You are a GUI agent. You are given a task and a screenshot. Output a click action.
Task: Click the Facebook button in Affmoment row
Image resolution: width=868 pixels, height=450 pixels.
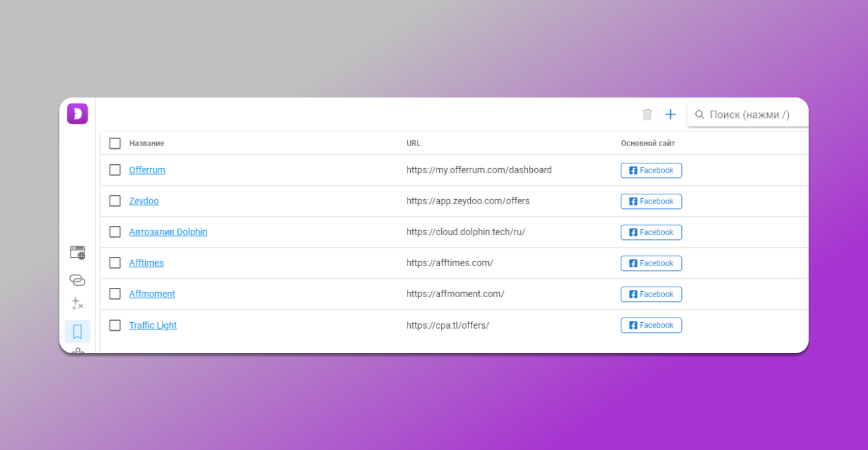click(651, 295)
